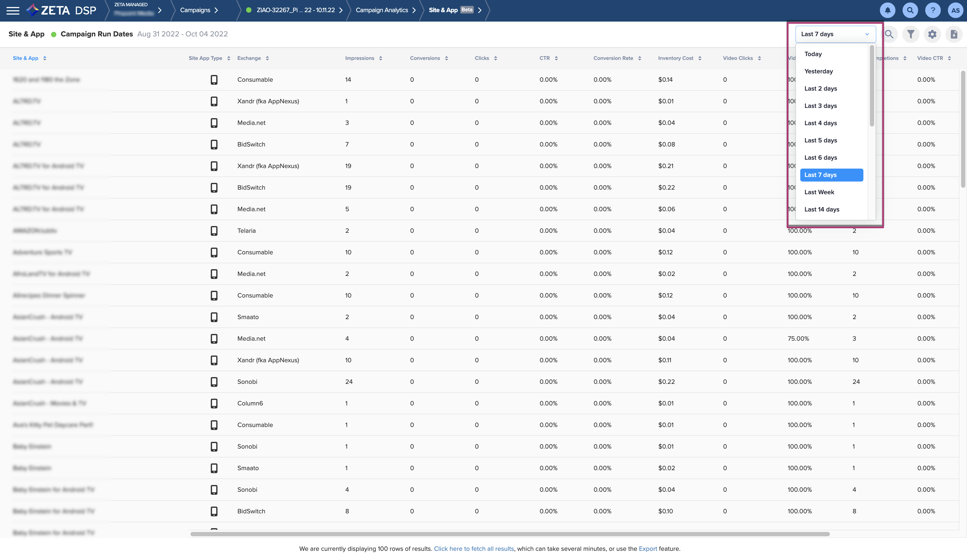Click here to fetch all results link

[474, 549]
